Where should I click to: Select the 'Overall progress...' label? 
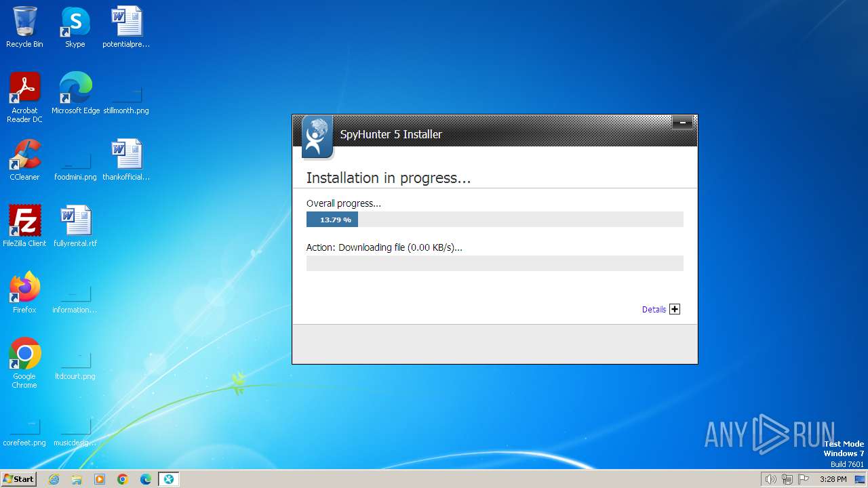click(344, 203)
